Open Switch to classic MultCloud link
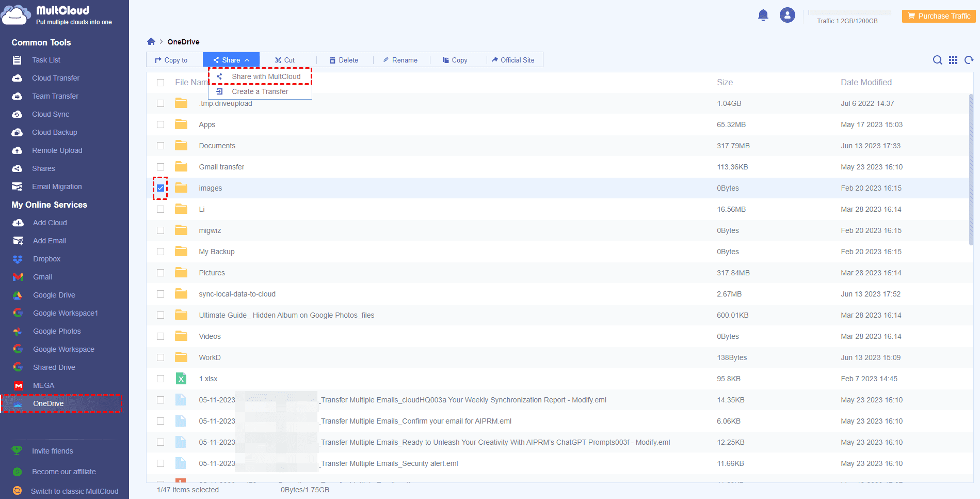This screenshot has height=499, width=980. [74, 491]
